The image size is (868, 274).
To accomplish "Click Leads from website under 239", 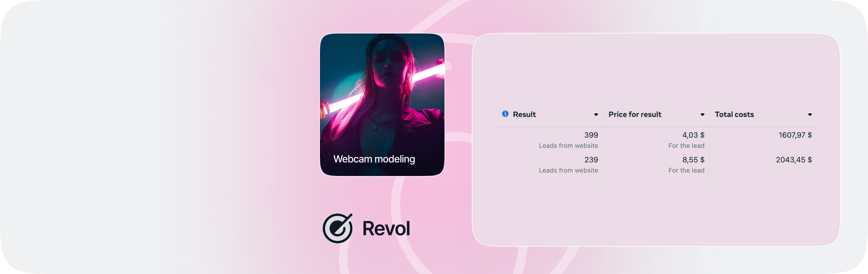I will [x=569, y=170].
